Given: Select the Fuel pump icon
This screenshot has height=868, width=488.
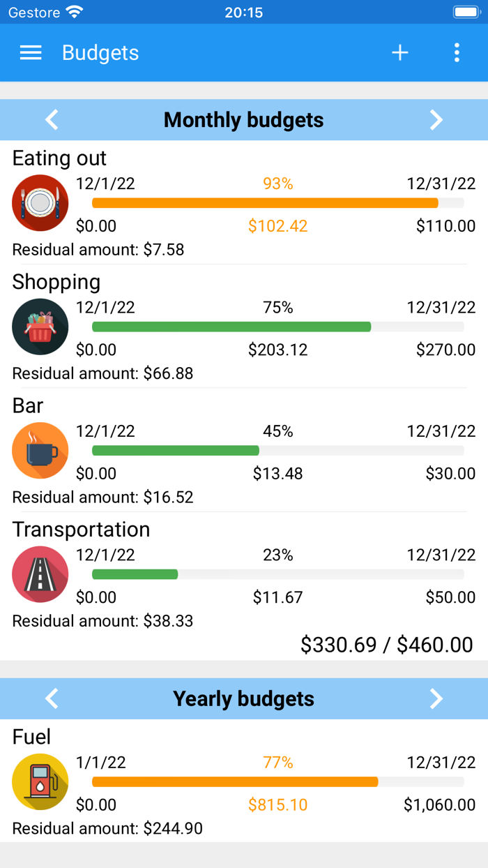Looking at the screenshot, I should (x=40, y=781).
